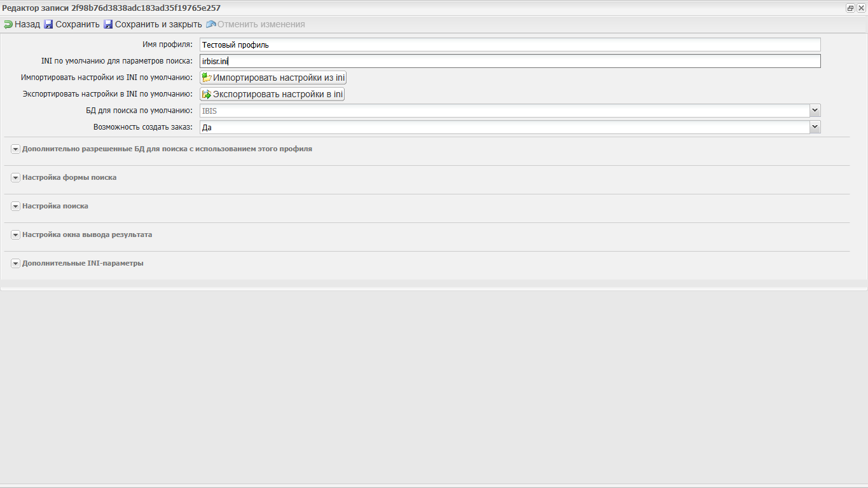Click the Экспортировать настройки в ini button
This screenshot has height=488, width=868.
coord(272,94)
